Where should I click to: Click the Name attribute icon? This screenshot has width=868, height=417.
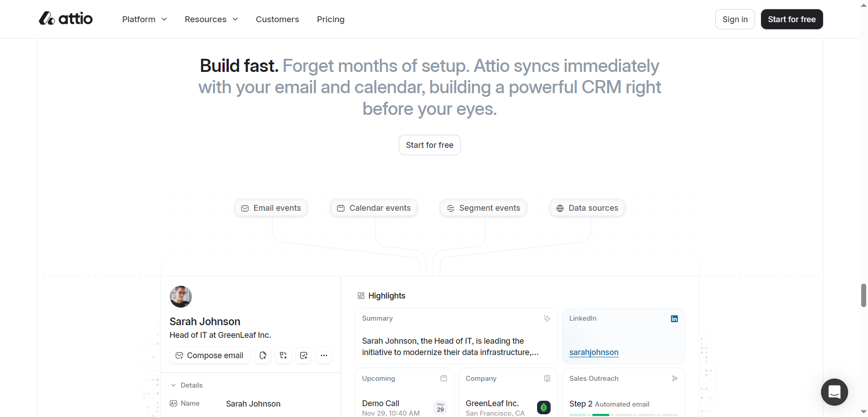tap(173, 403)
